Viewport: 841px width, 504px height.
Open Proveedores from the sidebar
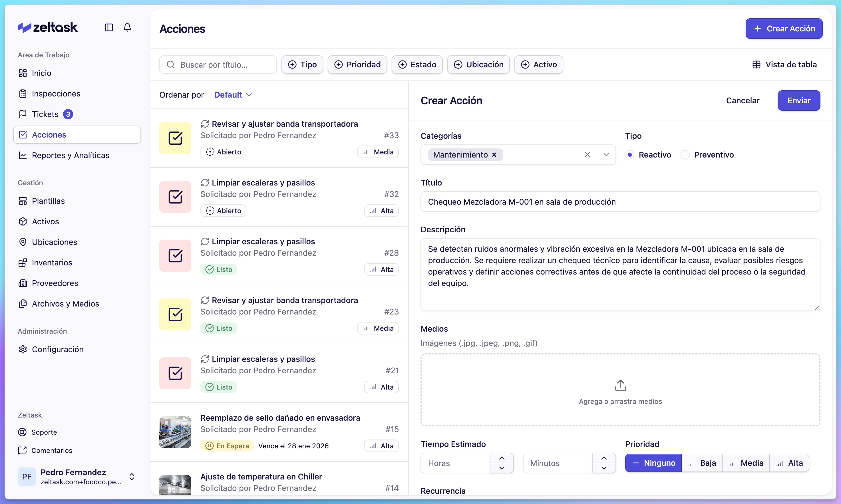tap(55, 283)
